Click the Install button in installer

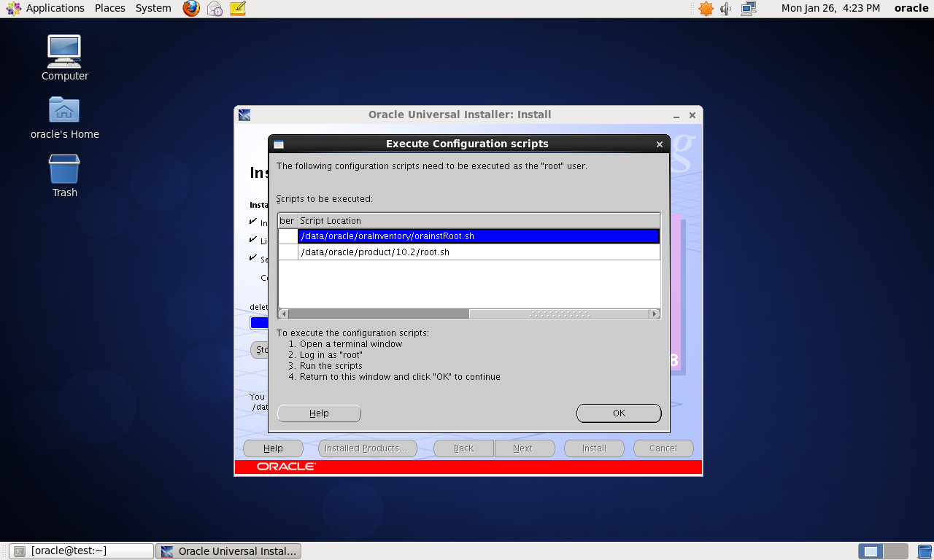click(x=594, y=448)
